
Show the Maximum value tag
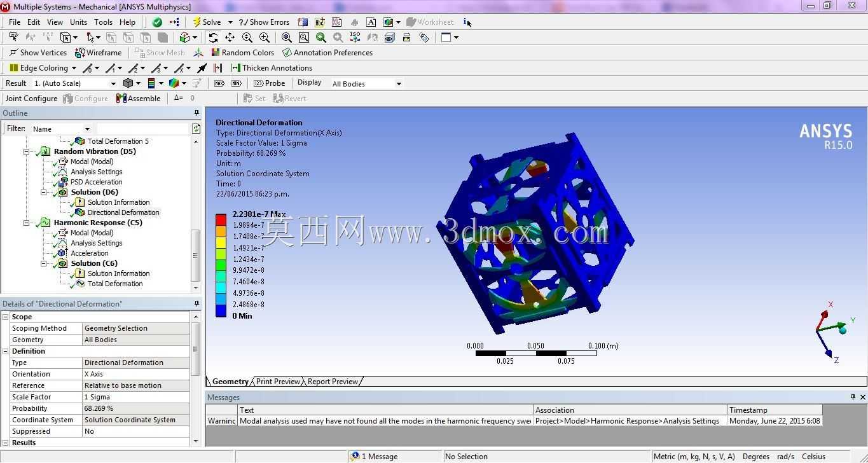[x=219, y=83]
